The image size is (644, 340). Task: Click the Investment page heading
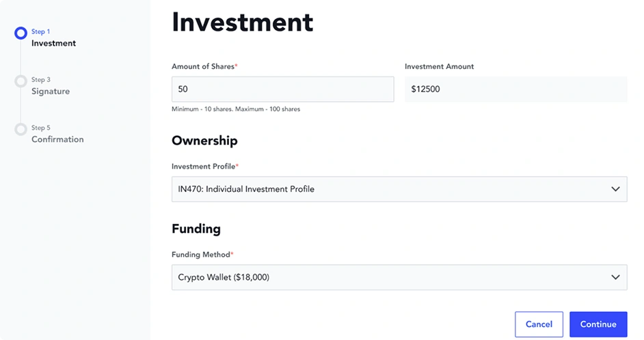tap(242, 22)
